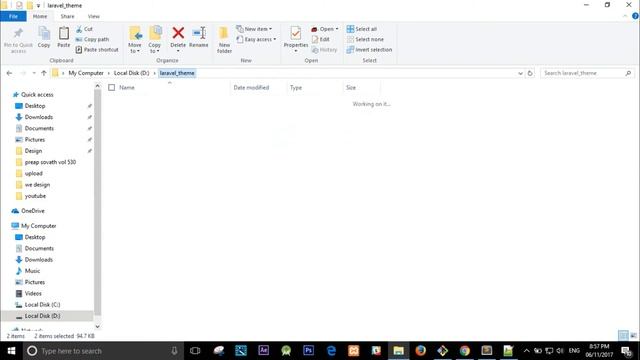Click My Computer in the address path
The image size is (640, 360).
coord(86,73)
